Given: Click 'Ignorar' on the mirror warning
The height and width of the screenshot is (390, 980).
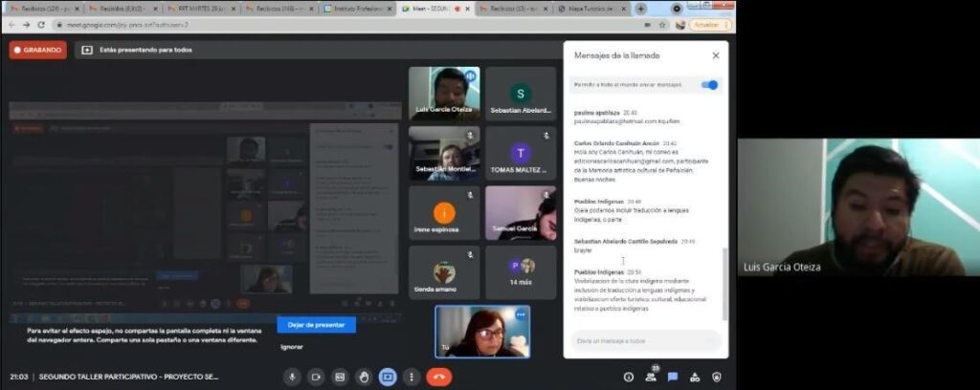Looking at the screenshot, I should point(291,347).
